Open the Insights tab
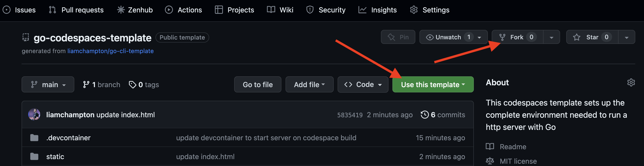This screenshot has height=166, width=644. pos(378,10)
